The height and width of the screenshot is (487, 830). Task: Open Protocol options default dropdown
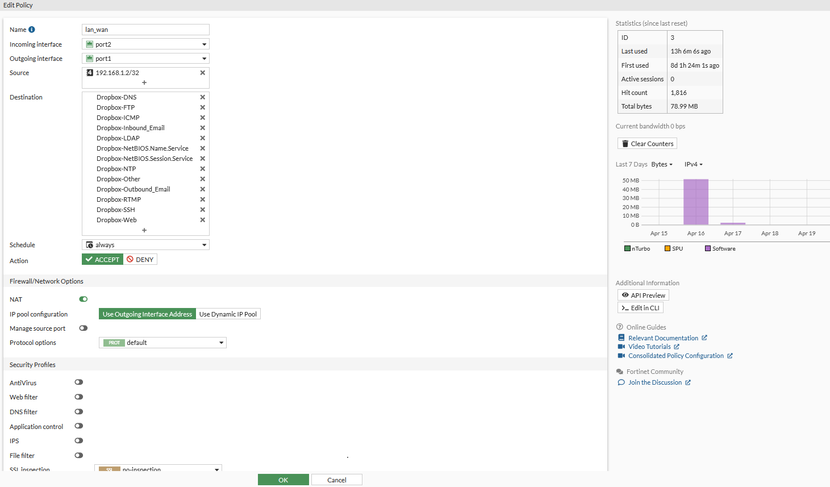[x=163, y=342]
